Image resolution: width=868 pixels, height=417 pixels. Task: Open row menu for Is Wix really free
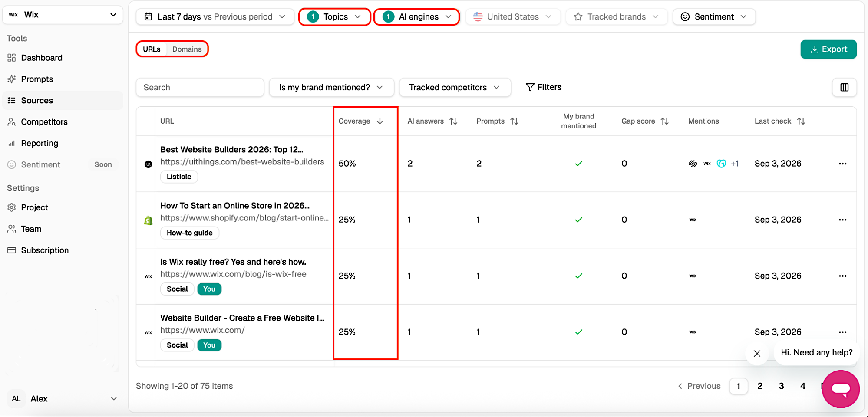(x=842, y=276)
